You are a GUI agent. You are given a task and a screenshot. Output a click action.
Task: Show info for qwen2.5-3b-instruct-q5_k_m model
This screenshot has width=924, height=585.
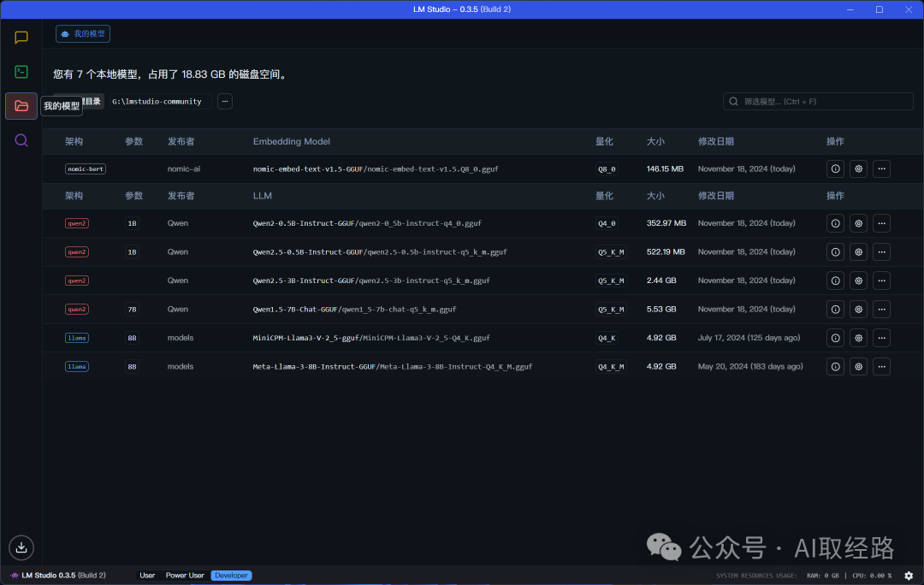pos(836,281)
